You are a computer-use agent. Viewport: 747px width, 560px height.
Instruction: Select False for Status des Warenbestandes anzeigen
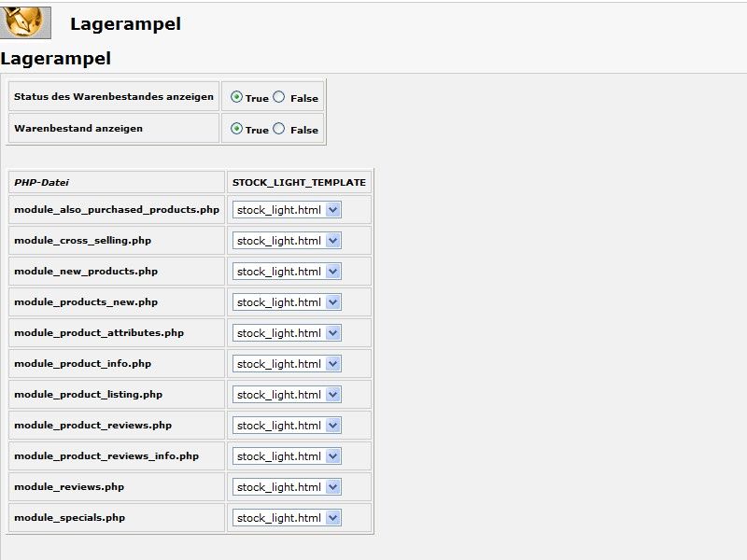click(278, 97)
